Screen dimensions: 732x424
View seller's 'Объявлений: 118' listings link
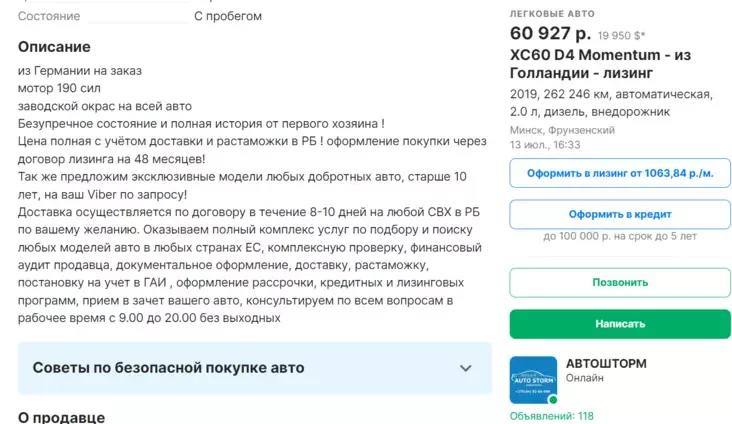tap(551, 416)
